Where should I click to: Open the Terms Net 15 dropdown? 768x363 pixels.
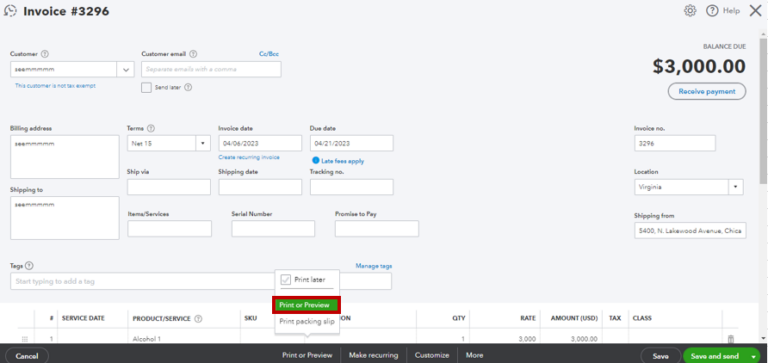coord(203,144)
